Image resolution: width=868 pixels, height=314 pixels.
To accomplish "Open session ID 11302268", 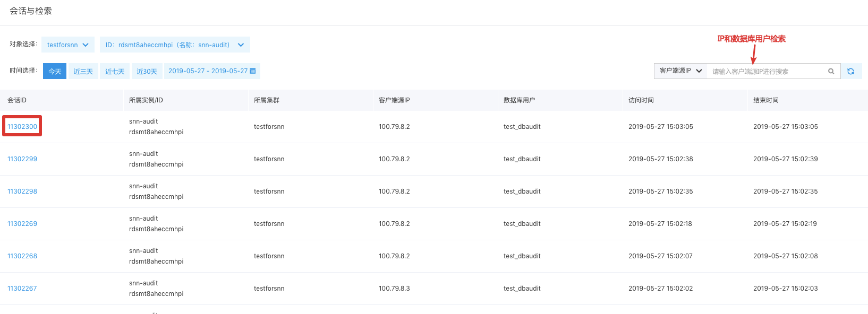I will click(22, 256).
